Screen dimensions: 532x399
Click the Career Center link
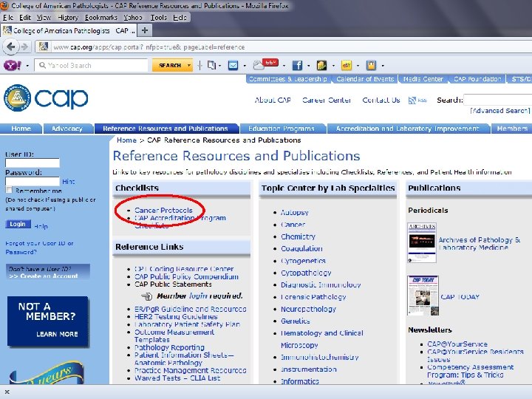[327, 100]
